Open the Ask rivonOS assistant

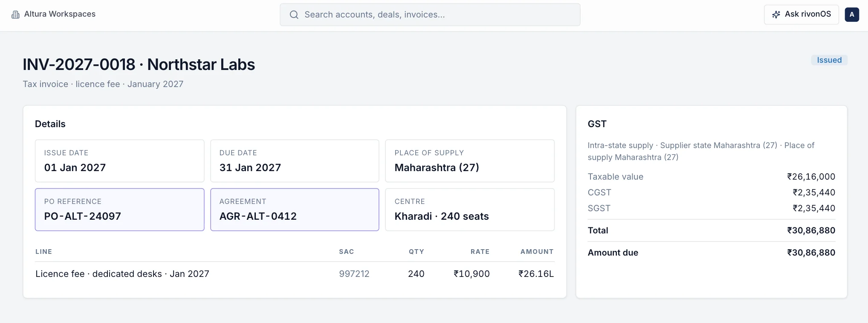pyautogui.click(x=801, y=15)
